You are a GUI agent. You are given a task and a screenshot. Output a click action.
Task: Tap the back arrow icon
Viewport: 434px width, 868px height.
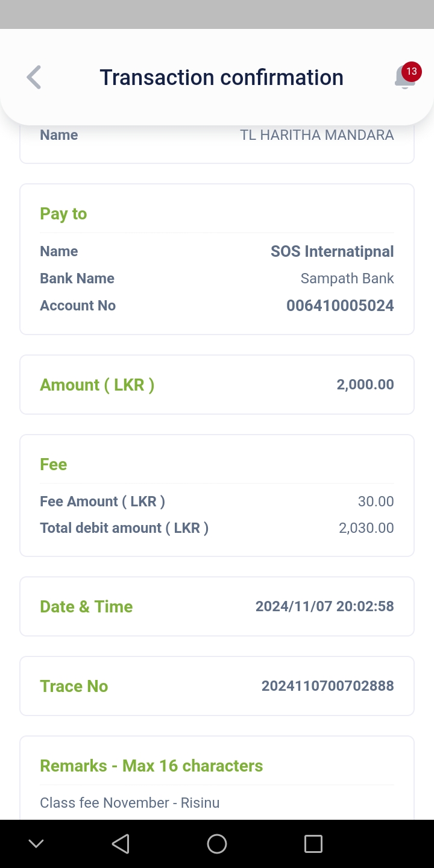tap(34, 77)
